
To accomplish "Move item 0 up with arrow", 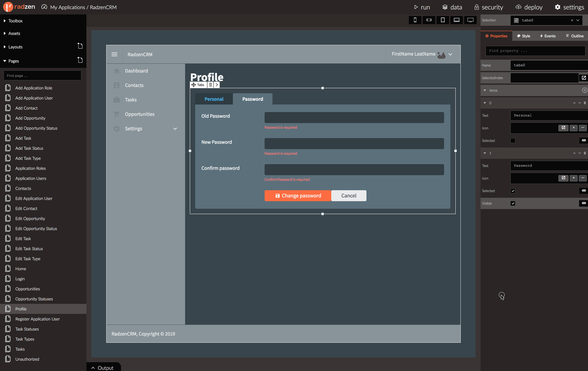I will click(x=574, y=103).
